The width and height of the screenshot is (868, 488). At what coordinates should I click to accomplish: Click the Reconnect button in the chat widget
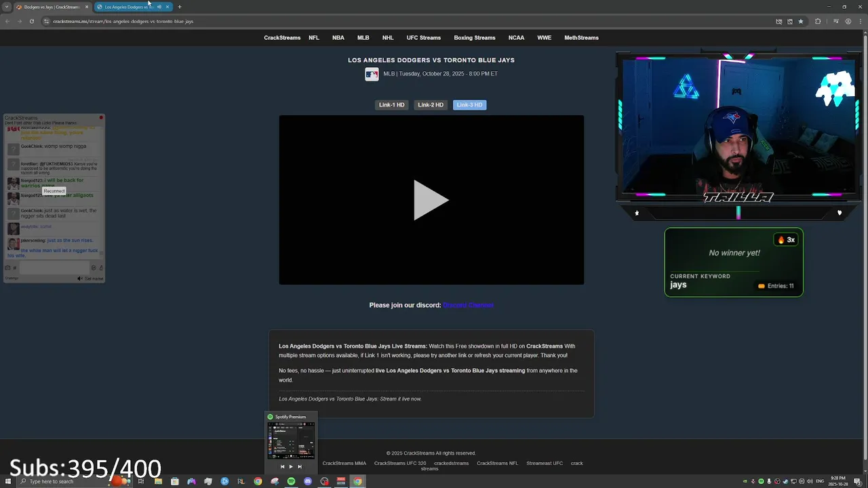point(54,191)
